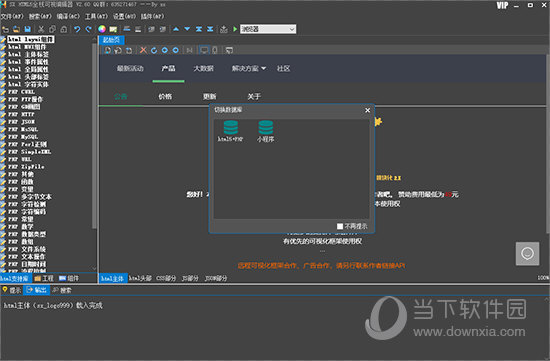Screen dimensions: 550x361
Task: Click the build/export icon left of the run button
Action: click(223, 29)
